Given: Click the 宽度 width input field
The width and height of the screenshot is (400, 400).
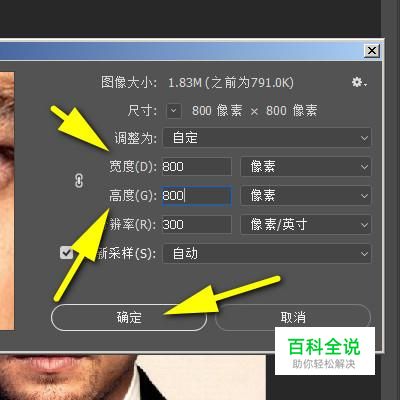Looking at the screenshot, I should point(196,166).
